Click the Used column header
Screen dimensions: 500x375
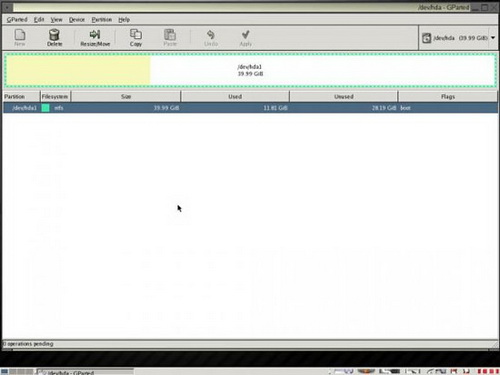tap(235, 96)
